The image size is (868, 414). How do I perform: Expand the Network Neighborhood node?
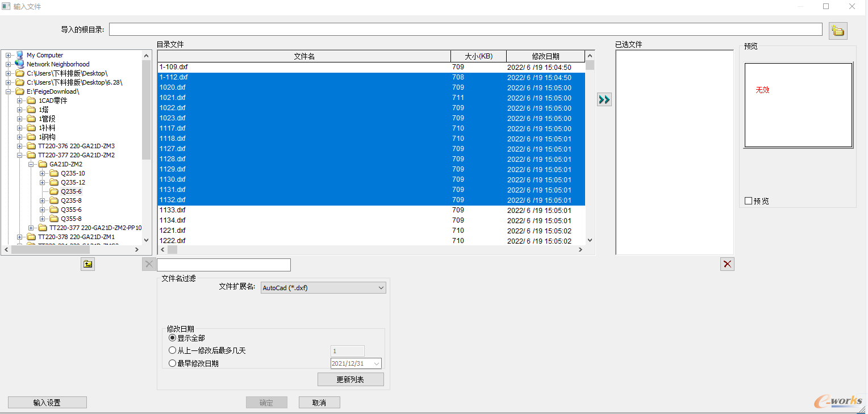9,64
